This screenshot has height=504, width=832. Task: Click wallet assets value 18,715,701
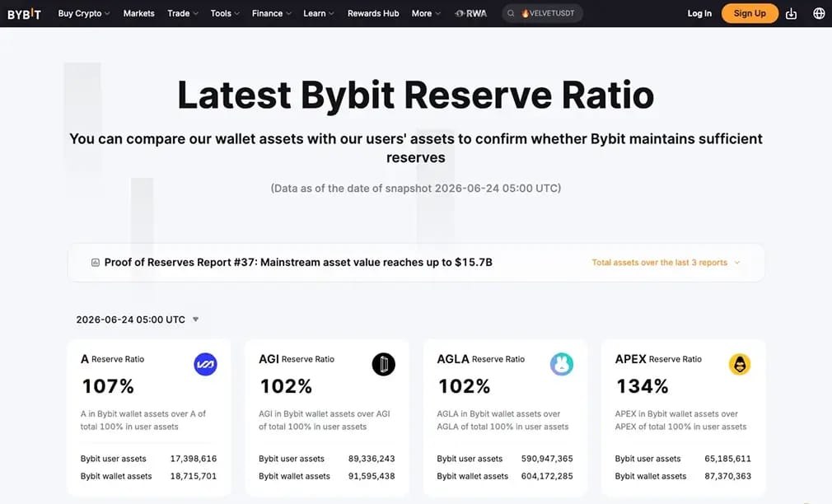click(193, 477)
